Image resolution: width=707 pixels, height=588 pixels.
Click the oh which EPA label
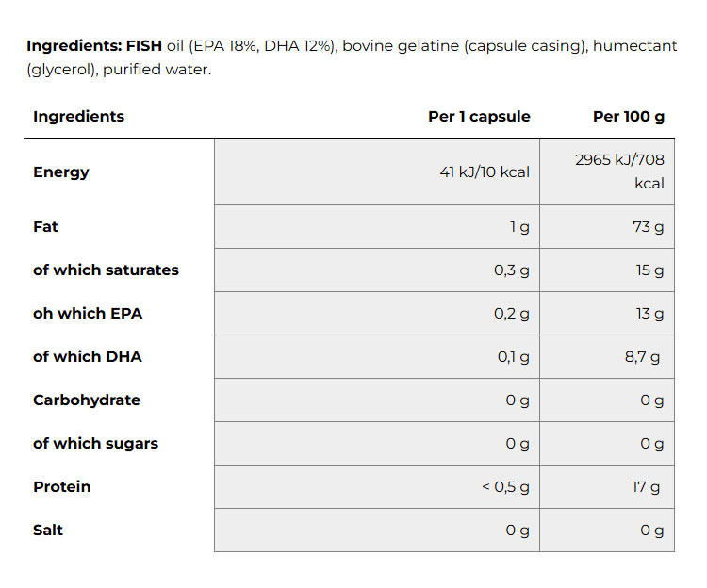click(x=88, y=313)
